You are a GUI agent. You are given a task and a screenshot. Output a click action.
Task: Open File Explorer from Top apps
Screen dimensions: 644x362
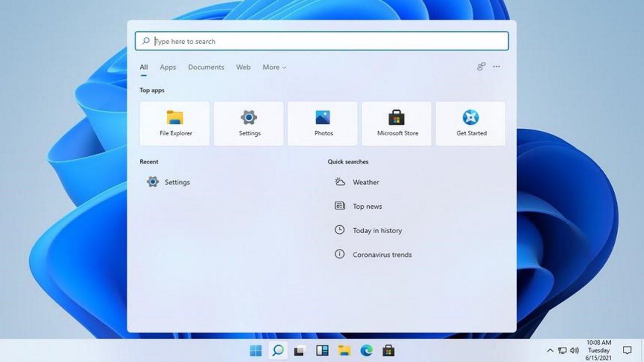tap(175, 124)
